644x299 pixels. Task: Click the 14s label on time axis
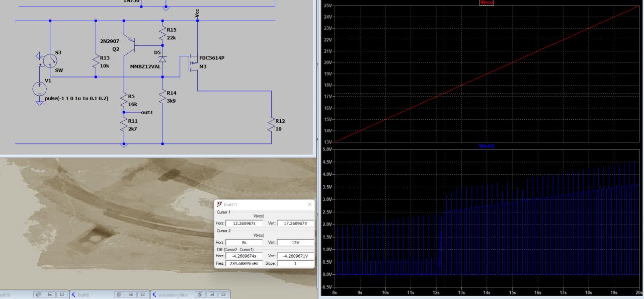coord(487,292)
